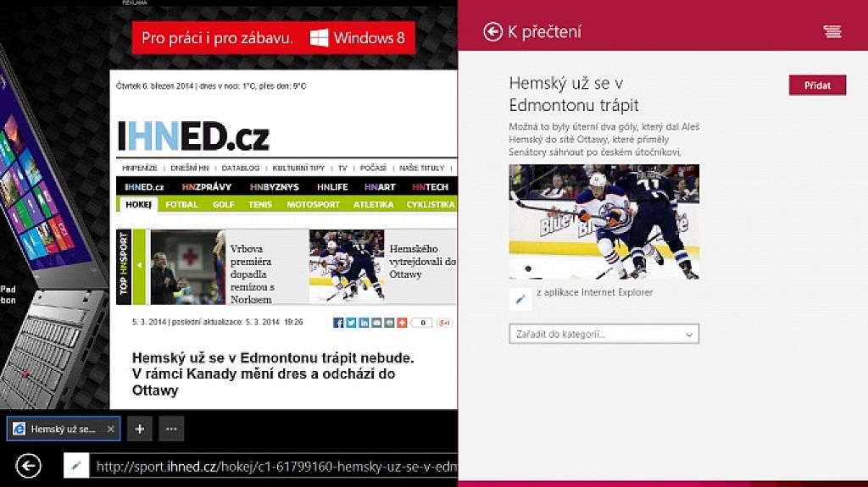
Task: Click the TOP HNSPORT carousel left arrow
Action: 139,266
